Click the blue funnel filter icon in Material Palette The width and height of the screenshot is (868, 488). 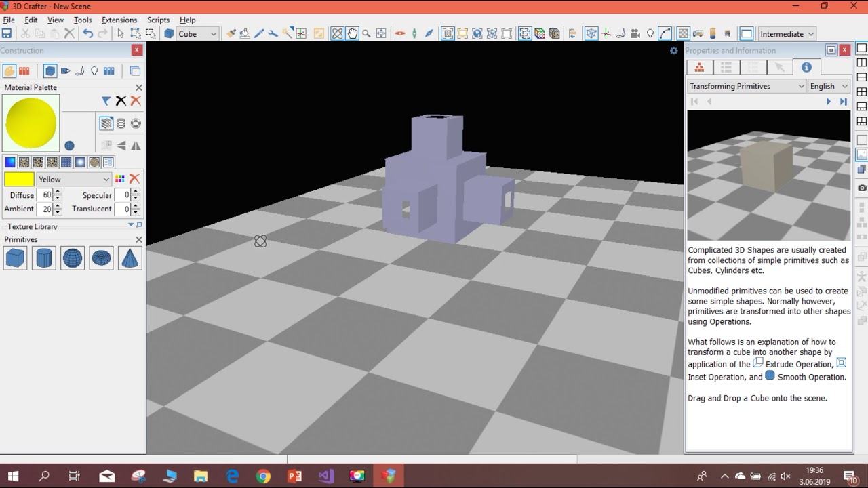[x=106, y=101]
